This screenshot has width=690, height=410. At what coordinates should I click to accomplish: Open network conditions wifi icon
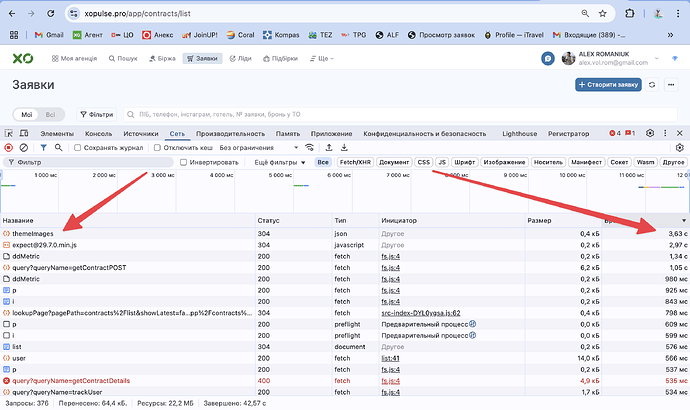pos(310,147)
